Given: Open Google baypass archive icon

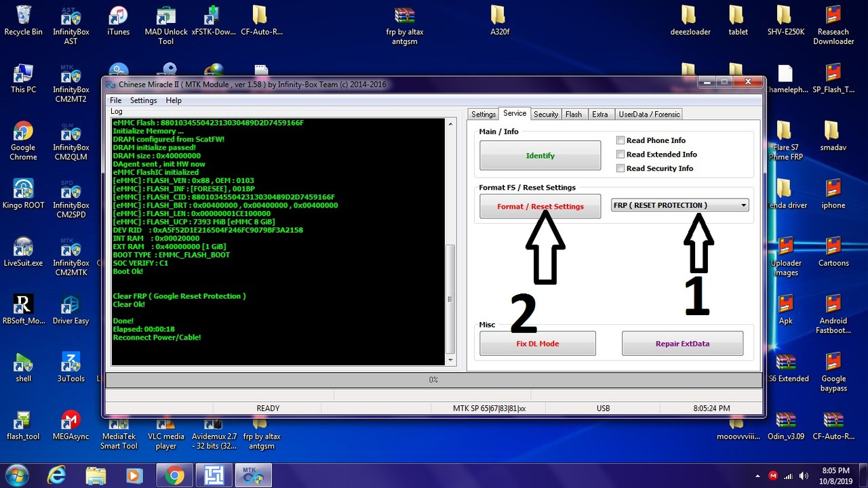Looking at the screenshot, I should pyautogui.click(x=833, y=373).
